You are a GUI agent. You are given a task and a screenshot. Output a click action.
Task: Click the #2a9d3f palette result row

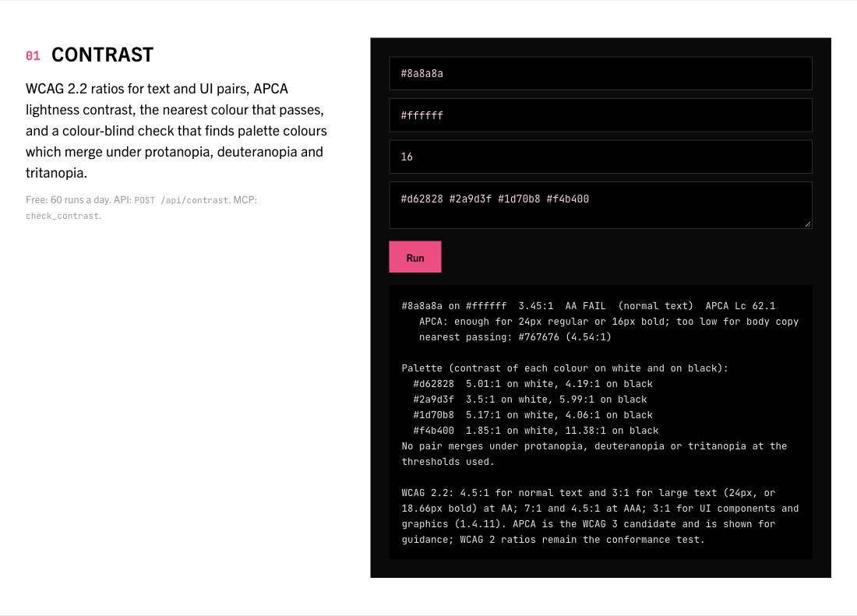(530, 400)
